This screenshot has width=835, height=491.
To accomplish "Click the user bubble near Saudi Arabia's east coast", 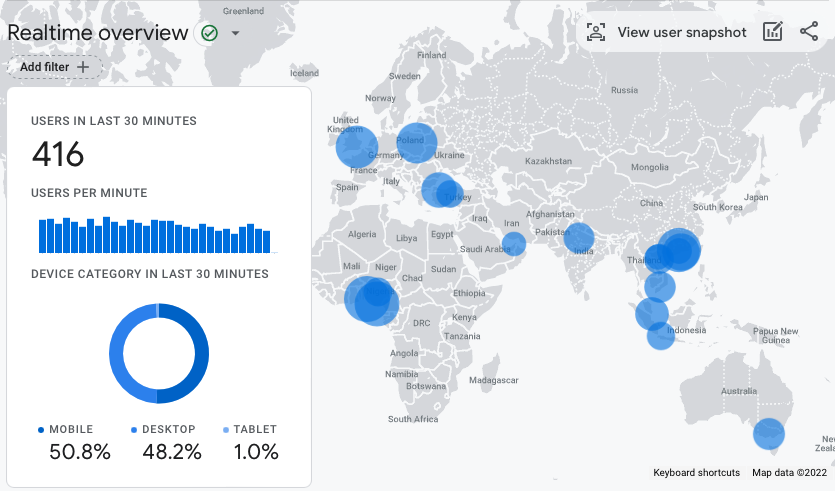I will coord(514,243).
